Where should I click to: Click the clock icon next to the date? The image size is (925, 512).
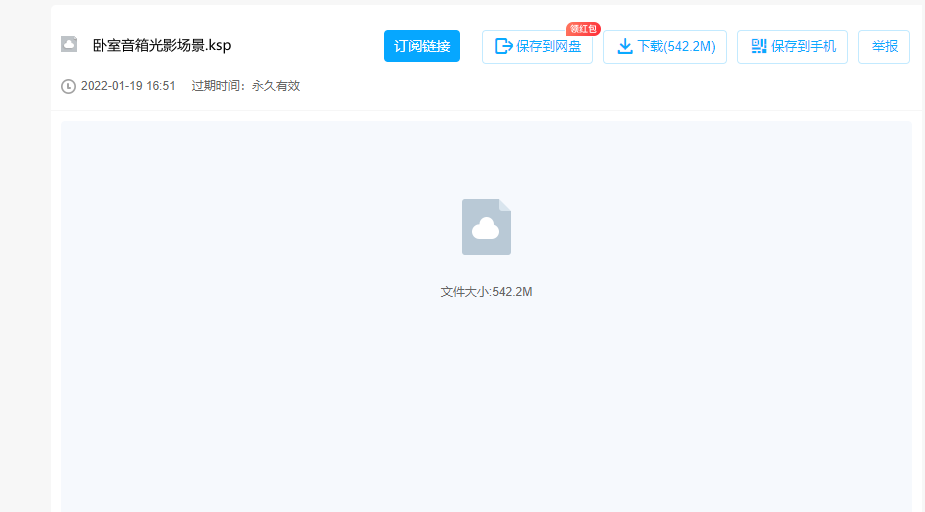point(68,87)
